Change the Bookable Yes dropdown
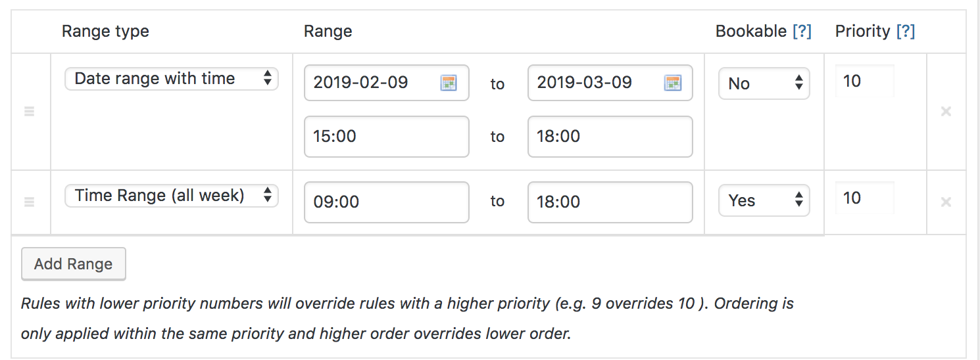Image resolution: width=980 pixels, height=360 pixels. tap(764, 201)
